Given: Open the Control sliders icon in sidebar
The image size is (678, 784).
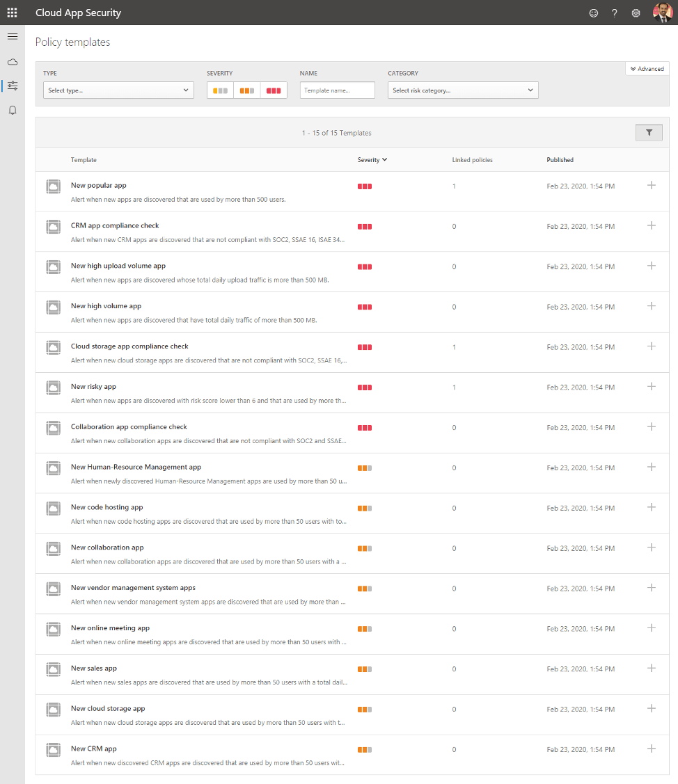Looking at the screenshot, I should click(x=13, y=86).
